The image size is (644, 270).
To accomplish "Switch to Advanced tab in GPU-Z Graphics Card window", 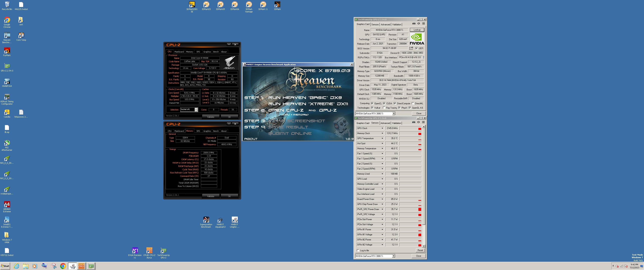I will (385, 25).
